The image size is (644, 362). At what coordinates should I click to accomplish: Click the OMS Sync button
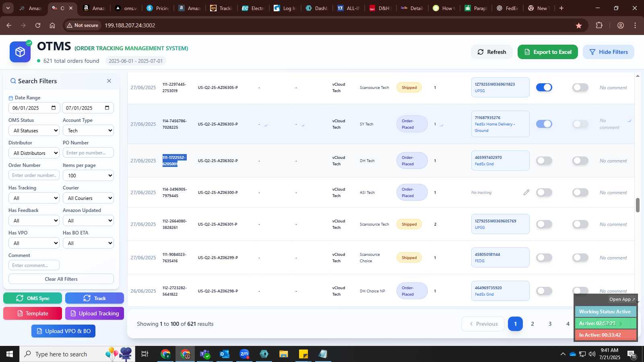pyautogui.click(x=33, y=298)
